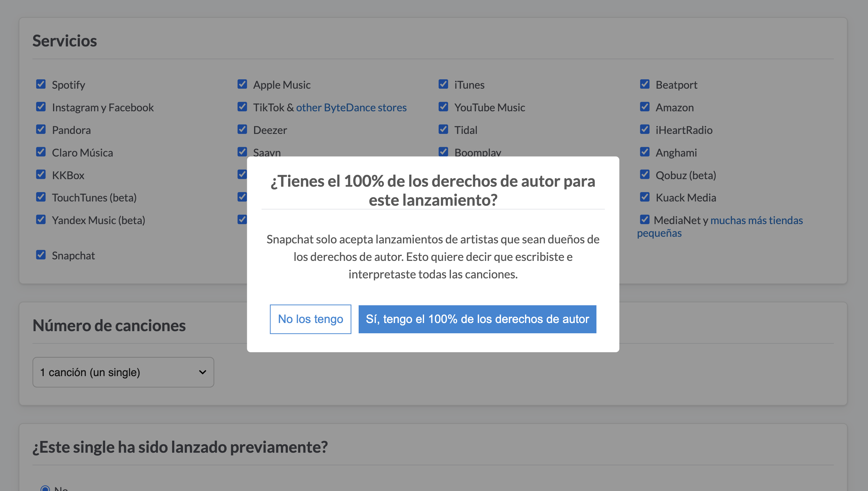Toggle the Deezer checkbox
The width and height of the screenshot is (868, 491).
[x=242, y=129]
